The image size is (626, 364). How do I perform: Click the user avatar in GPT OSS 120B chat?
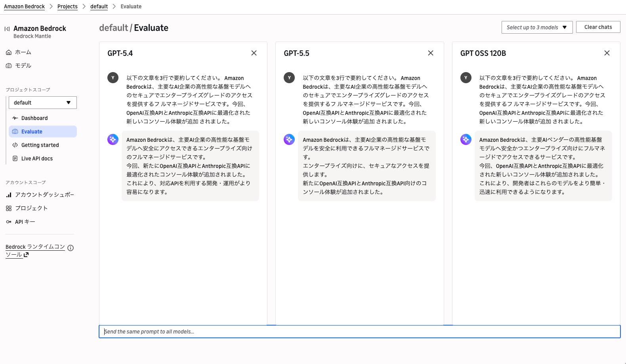point(466,78)
